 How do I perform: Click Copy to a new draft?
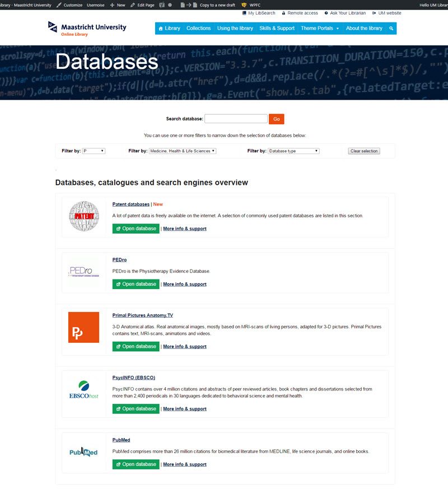pyautogui.click(x=208, y=5)
